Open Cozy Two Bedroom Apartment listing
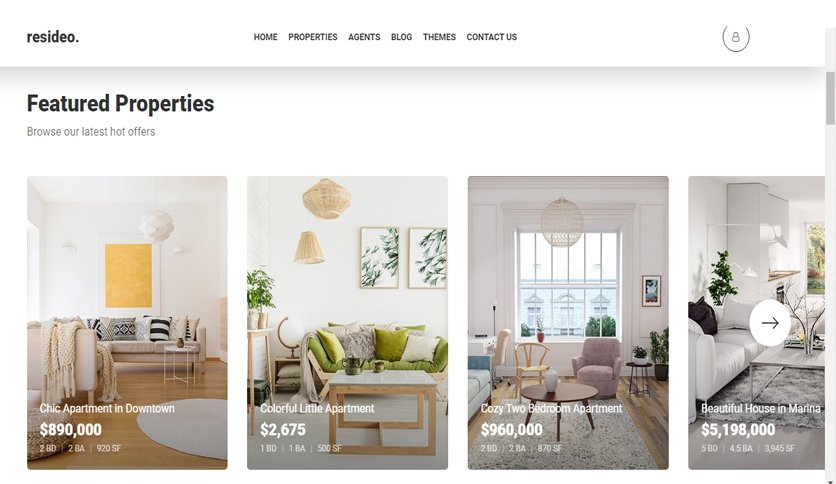The height and width of the screenshot is (484, 836). coord(551,408)
